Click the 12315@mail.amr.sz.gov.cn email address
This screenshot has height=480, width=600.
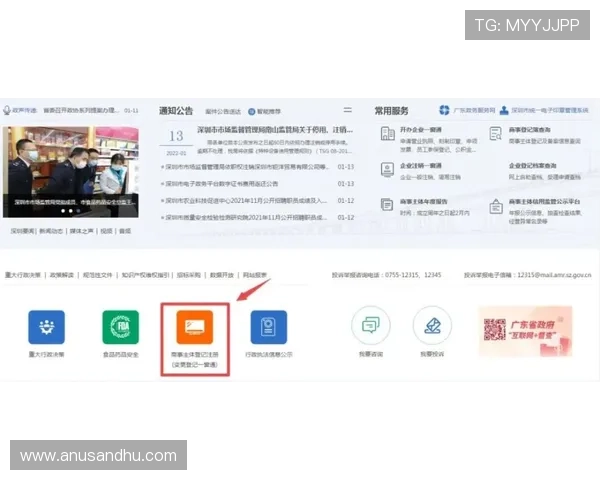point(554,275)
